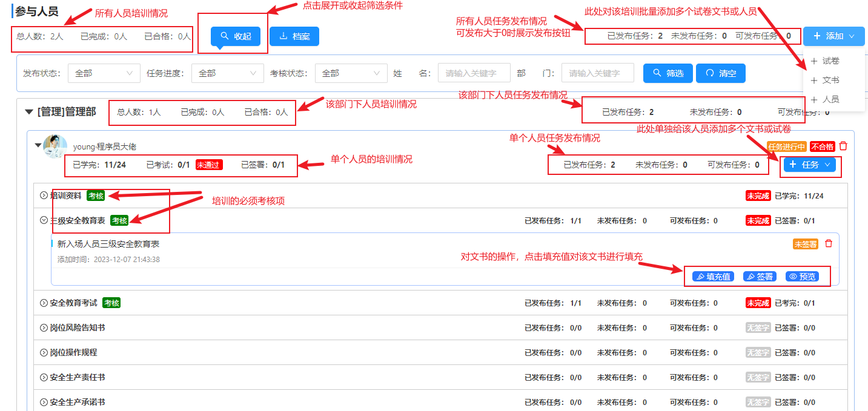The image size is (868, 411).
Task: Expand 培训资料 row using circle arrow icon
Action: (44, 196)
